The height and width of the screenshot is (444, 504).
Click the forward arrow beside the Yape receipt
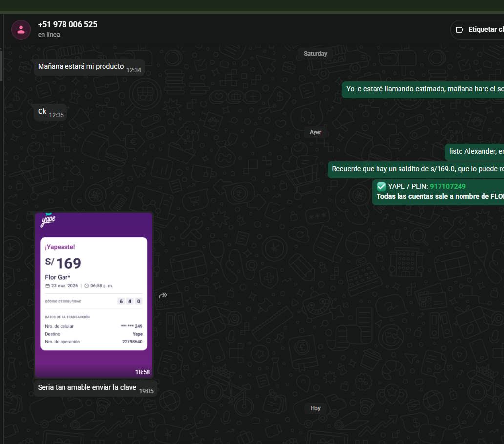[x=163, y=295]
